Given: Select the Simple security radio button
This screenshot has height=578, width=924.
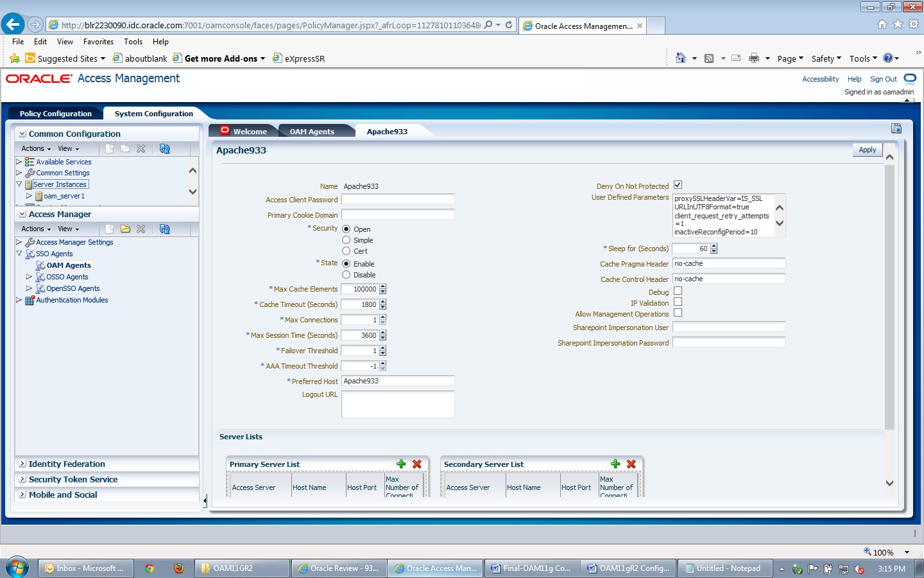Looking at the screenshot, I should [346, 240].
